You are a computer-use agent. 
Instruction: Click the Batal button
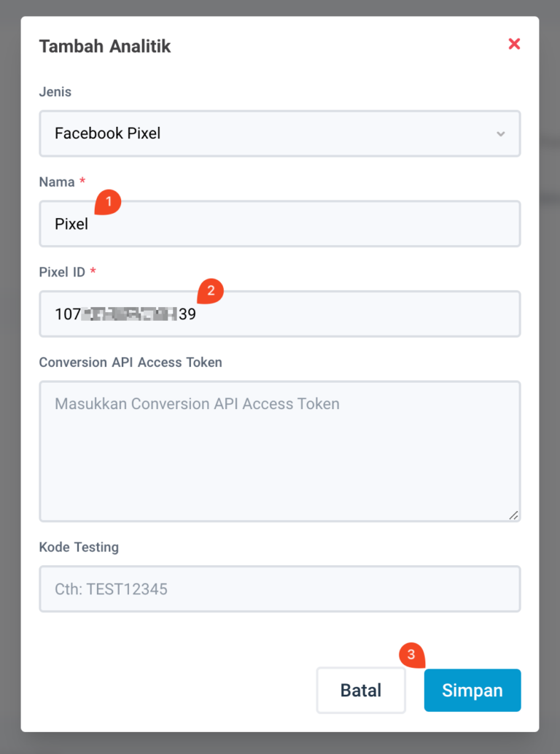point(360,690)
